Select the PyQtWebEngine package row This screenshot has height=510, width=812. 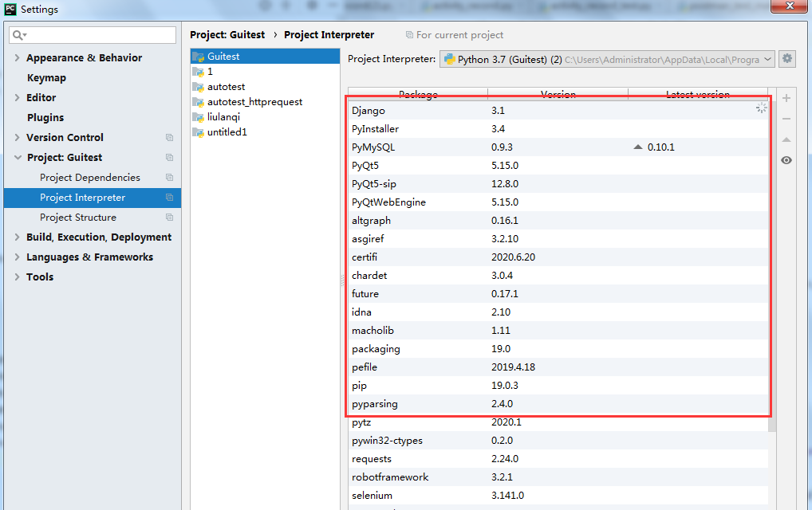pos(558,202)
